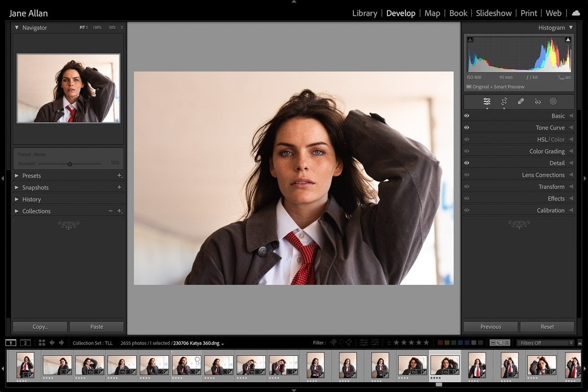Open the Slideshow module

[493, 13]
